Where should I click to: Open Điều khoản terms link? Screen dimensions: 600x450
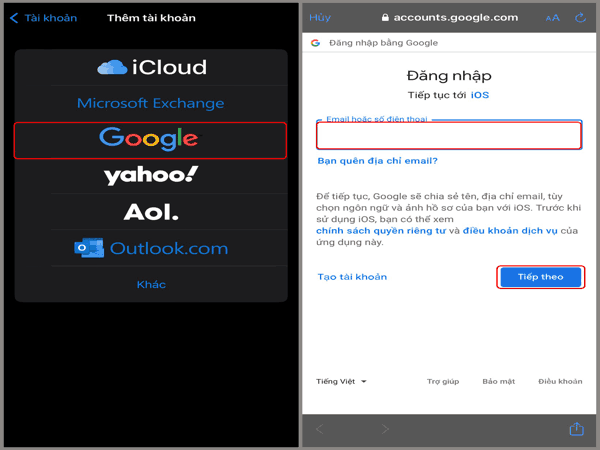[x=560, y=382]
